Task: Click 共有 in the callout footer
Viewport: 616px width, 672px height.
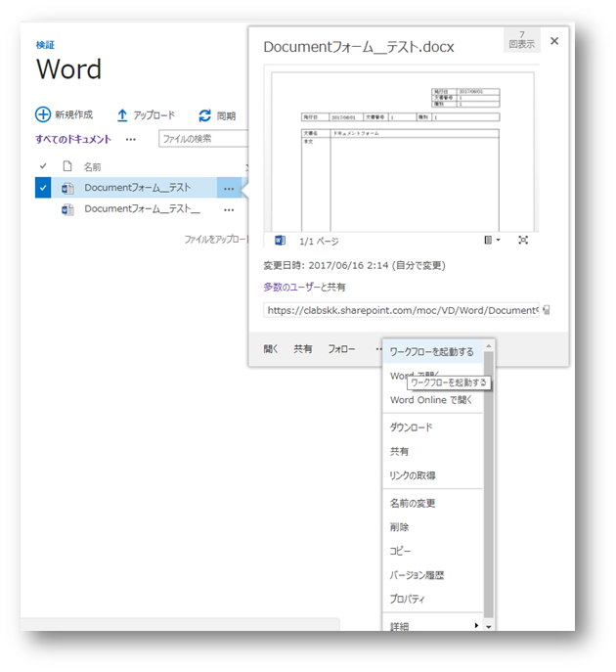Action: [303, 349]
